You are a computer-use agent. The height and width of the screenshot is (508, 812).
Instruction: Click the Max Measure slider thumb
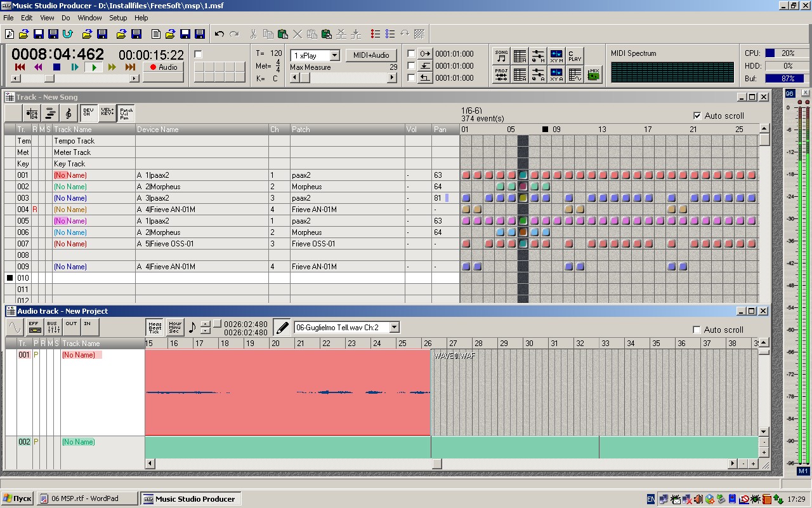click(306, 78)
